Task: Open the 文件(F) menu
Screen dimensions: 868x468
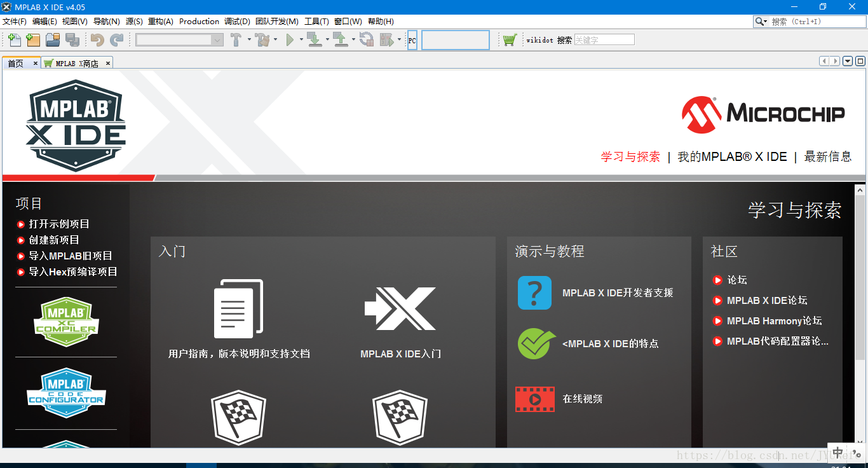Action: click(x=15, y=22)
